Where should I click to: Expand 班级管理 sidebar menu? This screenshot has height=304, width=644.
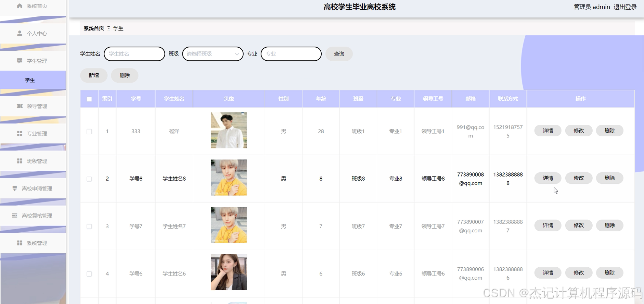33,161
